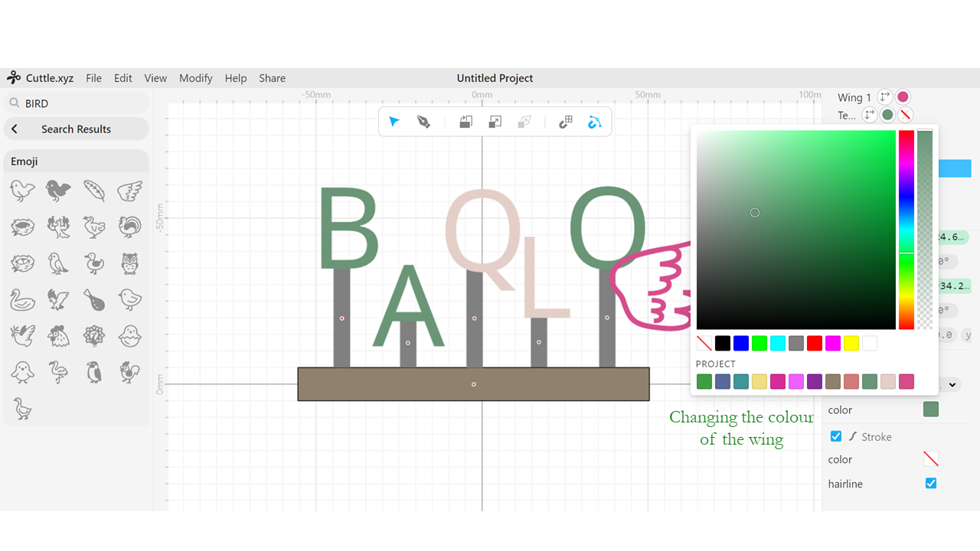Click the Cuttle.xyz logo icon
980x551 pixels.
click(x=14, y=77)
